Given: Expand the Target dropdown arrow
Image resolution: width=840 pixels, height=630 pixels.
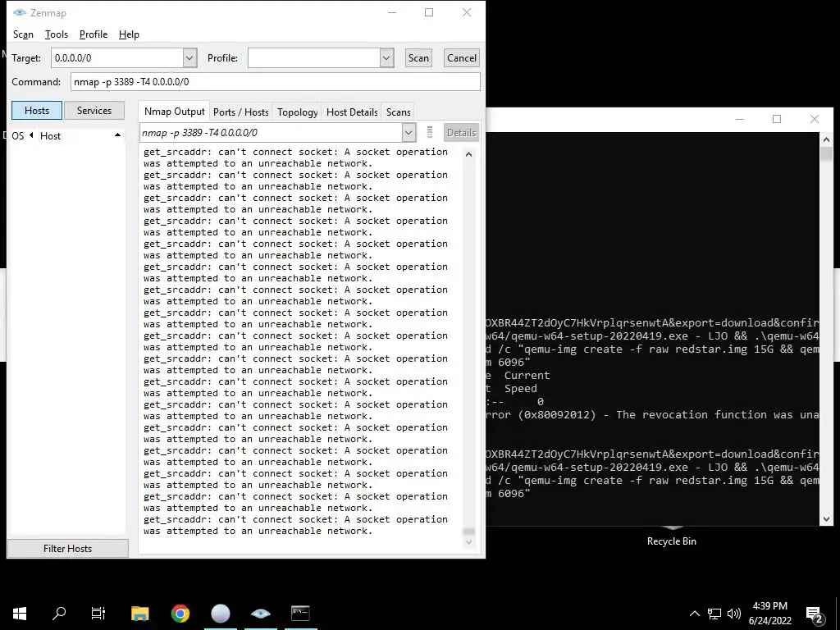Looking at the screenshot, I should (189, 58).
